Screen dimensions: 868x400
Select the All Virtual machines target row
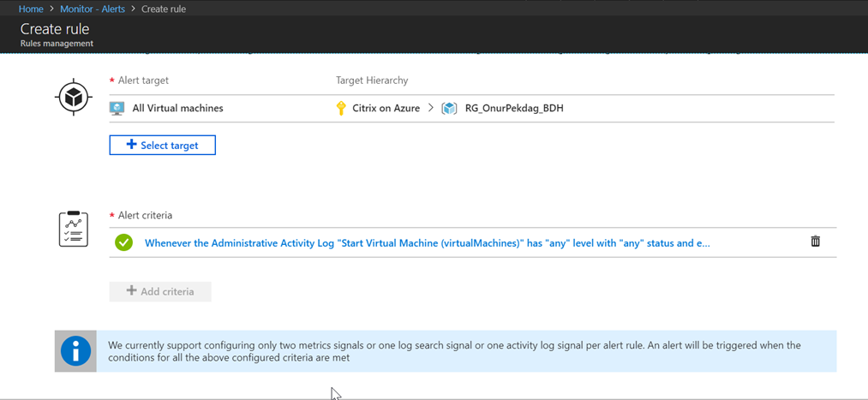[471, 109]
